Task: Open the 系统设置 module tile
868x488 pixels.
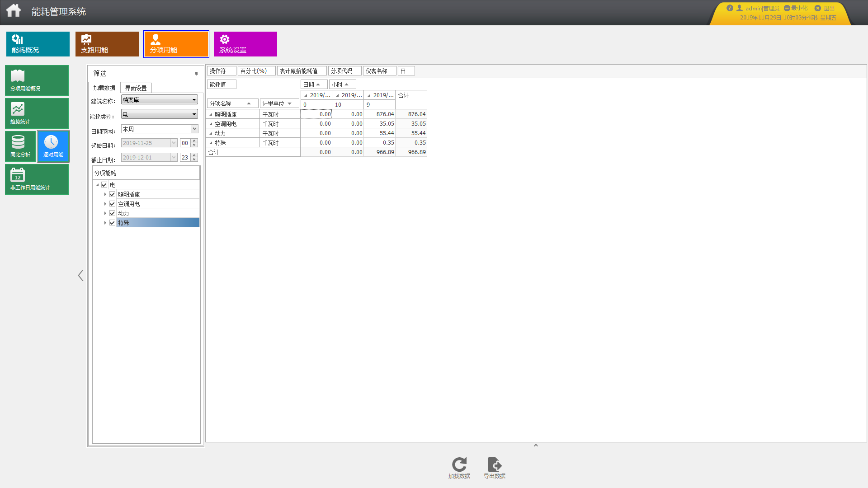Action: click(x=245, y=44)
